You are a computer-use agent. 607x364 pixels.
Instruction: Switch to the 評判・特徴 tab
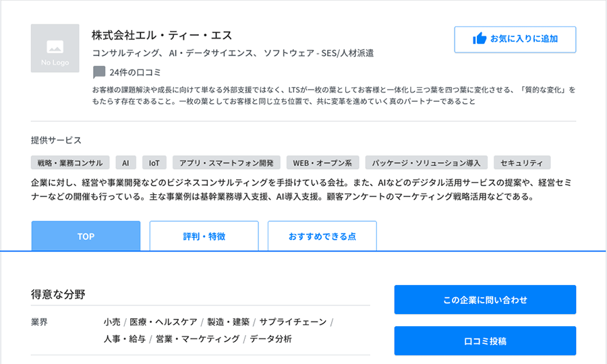[x=204, y=236]
